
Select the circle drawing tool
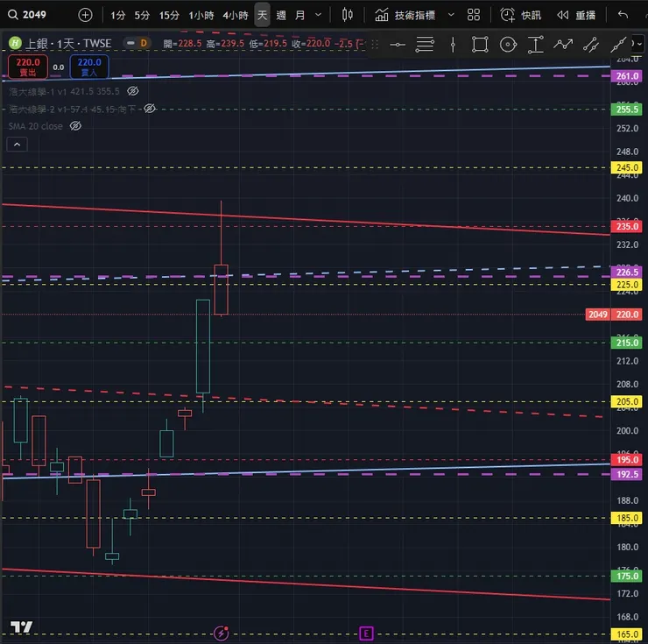click(x=508, y=45)
